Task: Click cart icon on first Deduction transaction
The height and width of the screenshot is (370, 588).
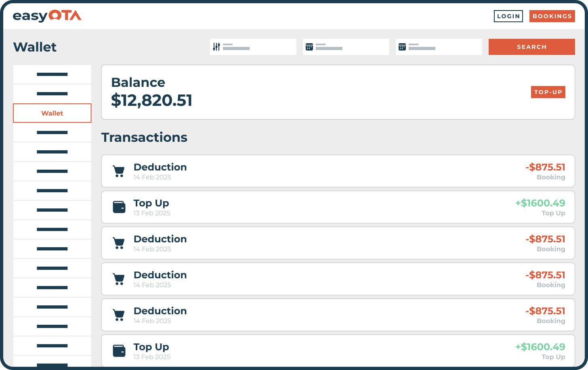Action: click(118, 171)
